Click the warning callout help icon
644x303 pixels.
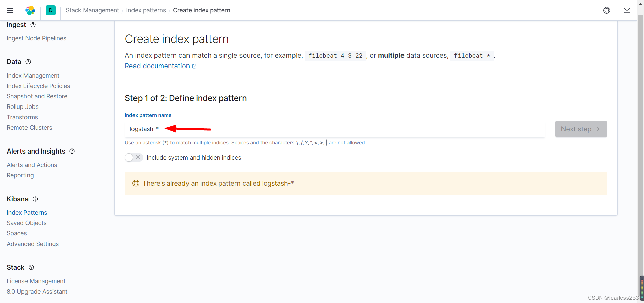[136, 183]
